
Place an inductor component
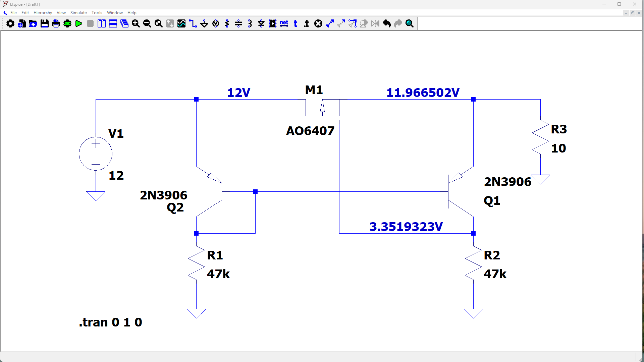(250, 23)
